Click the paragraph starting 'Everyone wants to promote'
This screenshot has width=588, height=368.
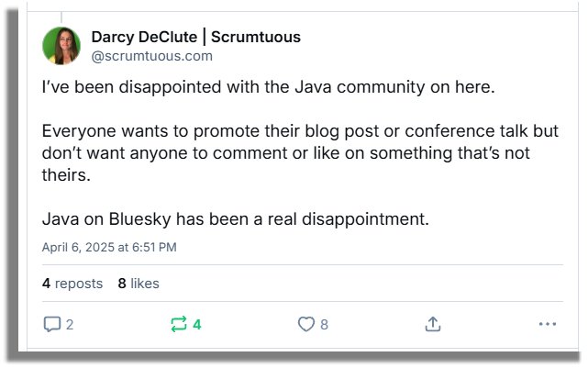[x=286, y=152]
